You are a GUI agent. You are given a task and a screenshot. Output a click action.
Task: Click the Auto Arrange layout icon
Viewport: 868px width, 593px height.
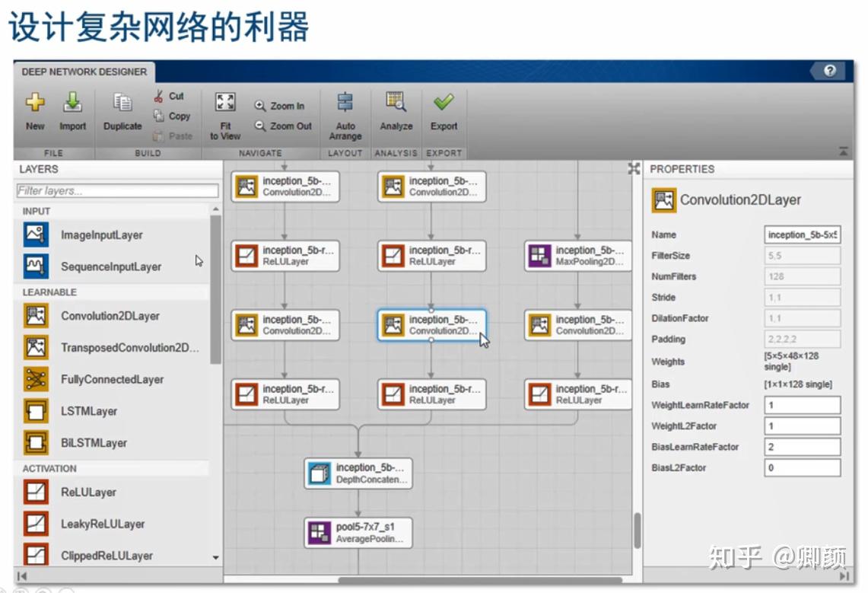click(345, 107)
